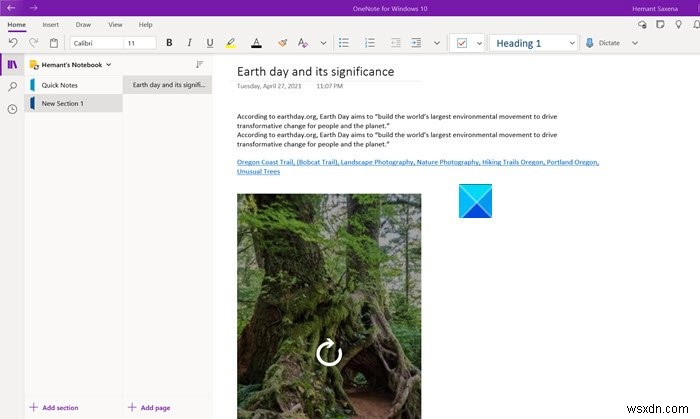
Task: Go forward using the forward arrow
Action: point(33,8)
